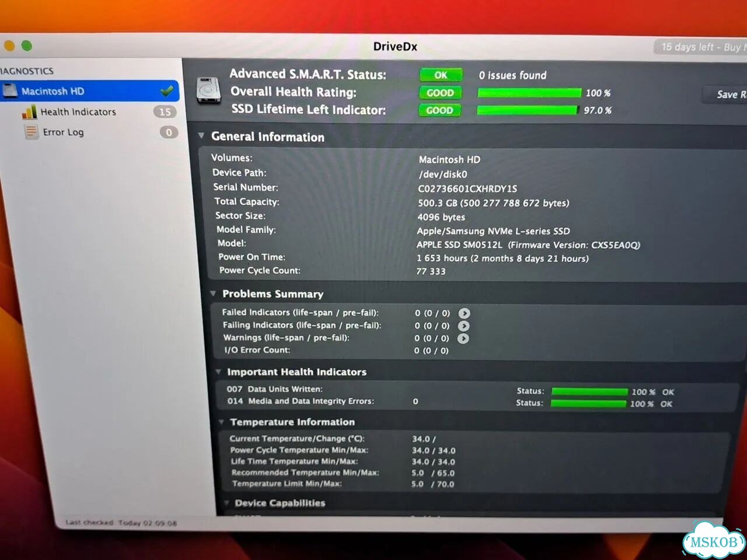Click the 014 Media and Data Integrity Errors label
This screenshot has width=747, height=560.
click(x=301, y=401)
